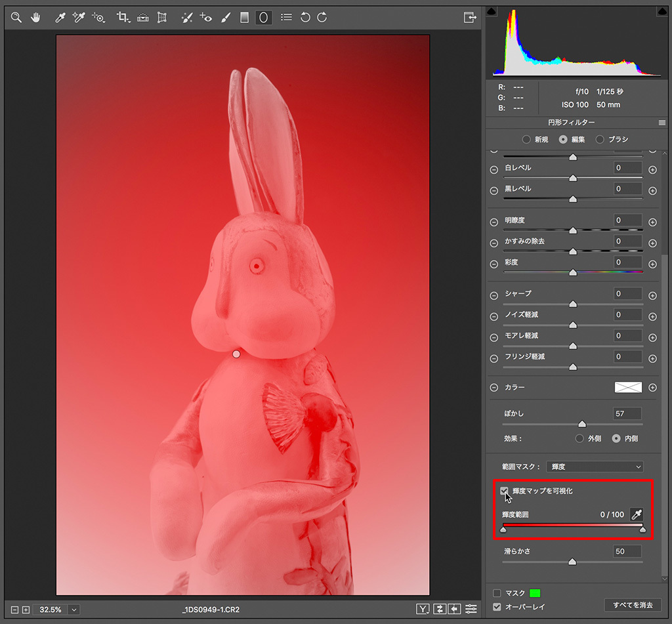Select the 新規 radio button

(526, 140)
